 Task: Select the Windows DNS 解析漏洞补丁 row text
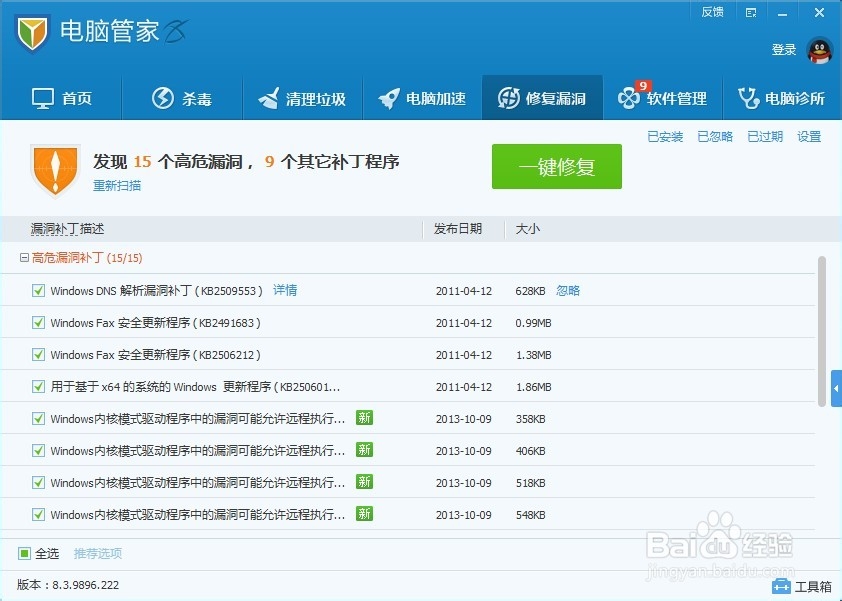click(156, 291)
